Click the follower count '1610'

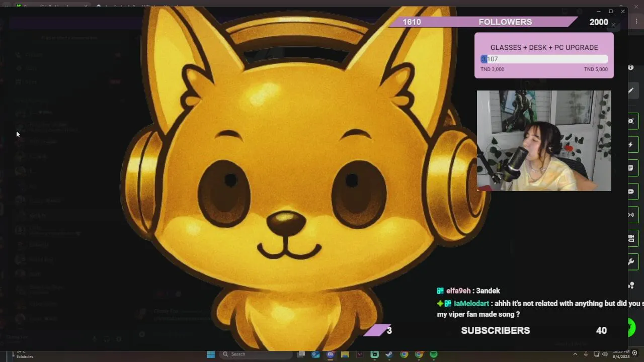(412, 22)
